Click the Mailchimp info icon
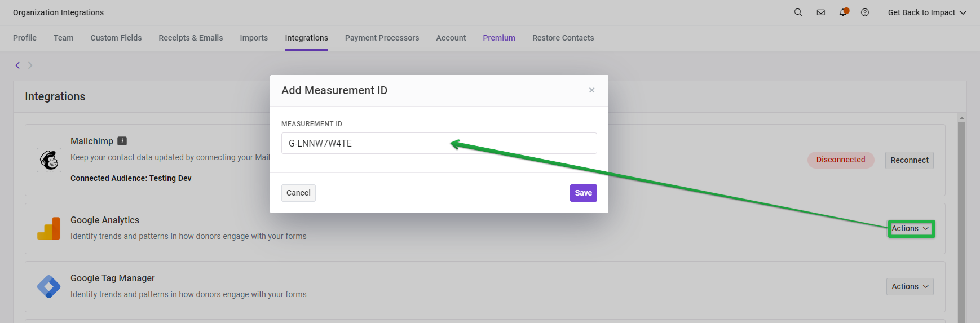Screen dimensions: 980x323 click(x=122, y=141)
